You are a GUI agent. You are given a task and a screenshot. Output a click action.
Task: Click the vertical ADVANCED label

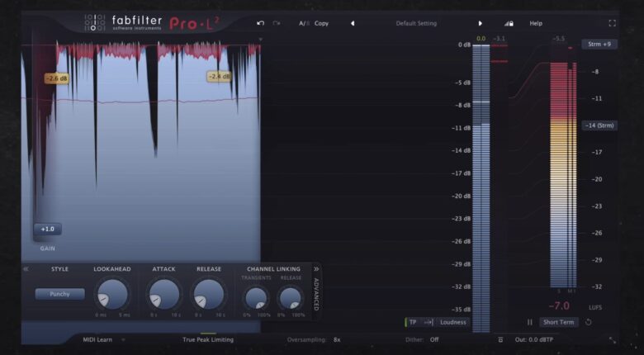316,294
